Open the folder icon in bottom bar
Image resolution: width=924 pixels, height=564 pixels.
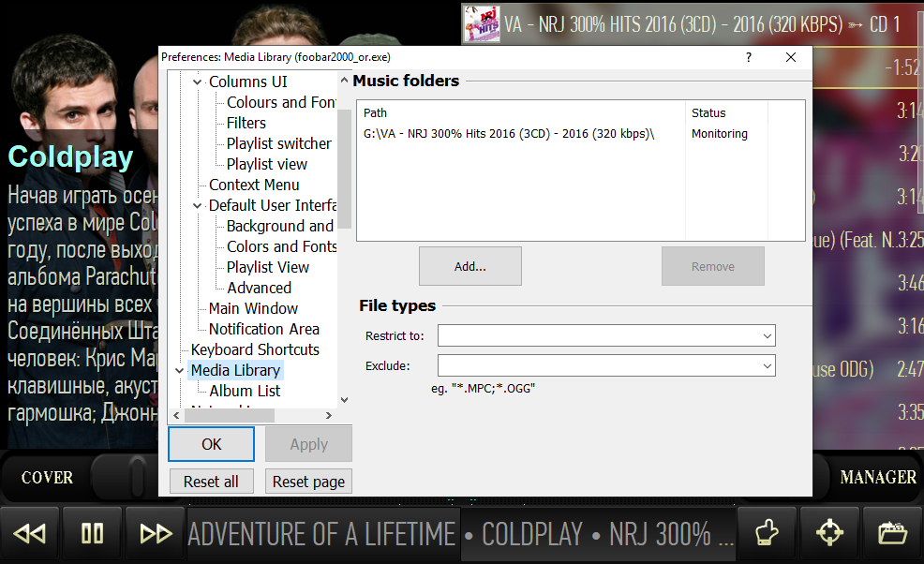891,534
